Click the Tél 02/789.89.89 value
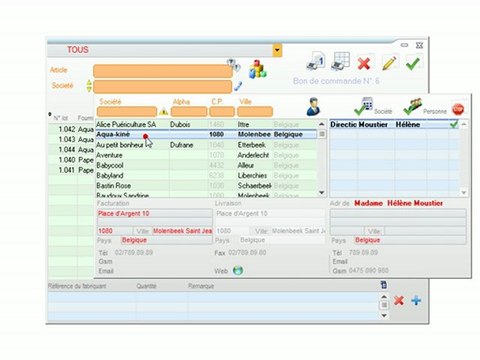 click(x=134, y=252)
